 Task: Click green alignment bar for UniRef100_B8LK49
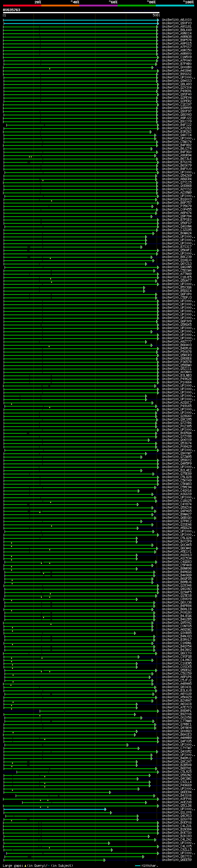(80, 30)
